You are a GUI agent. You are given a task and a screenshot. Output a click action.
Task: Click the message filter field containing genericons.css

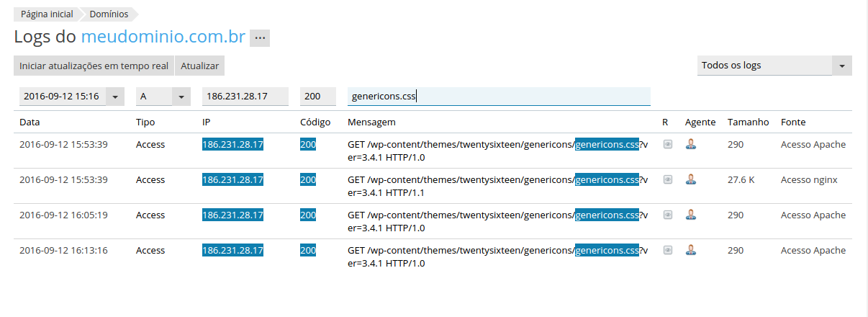[x=499, y=97]
